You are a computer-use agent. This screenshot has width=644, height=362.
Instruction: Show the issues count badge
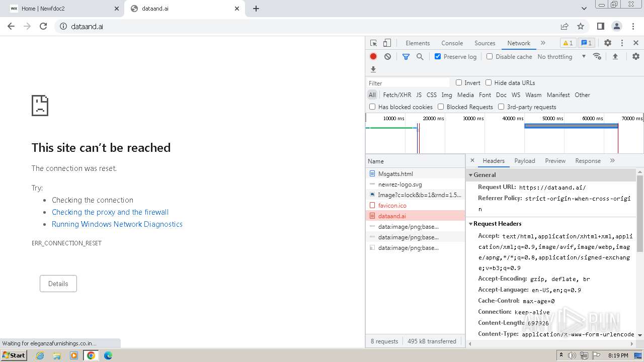587,43
